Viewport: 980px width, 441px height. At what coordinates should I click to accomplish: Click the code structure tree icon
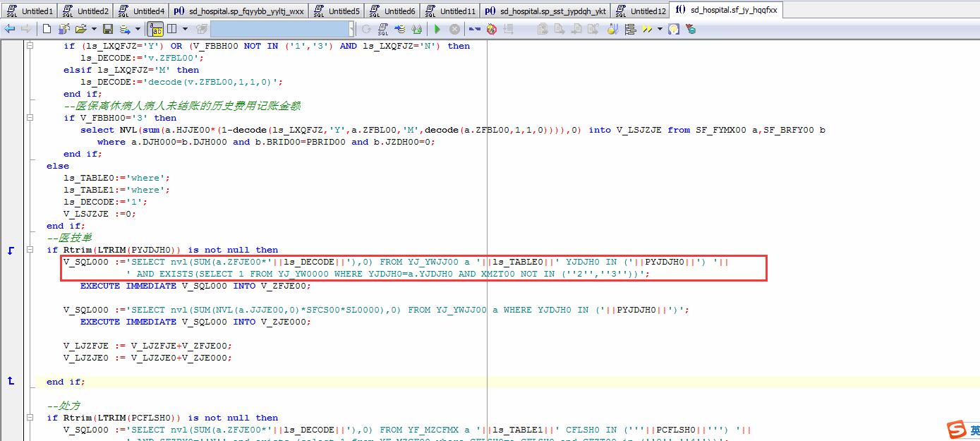(629, 29)
